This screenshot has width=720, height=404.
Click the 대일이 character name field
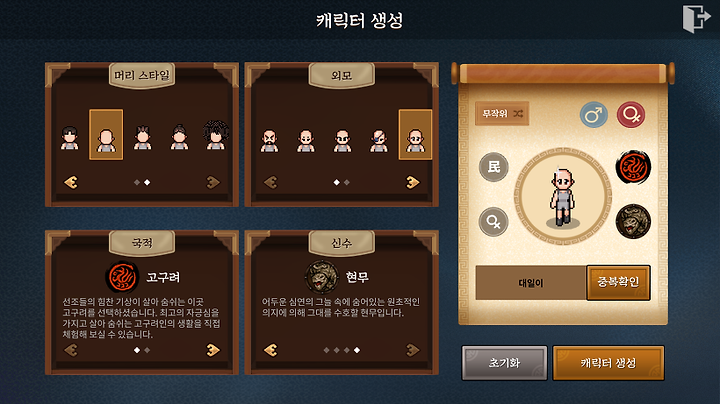531,283
